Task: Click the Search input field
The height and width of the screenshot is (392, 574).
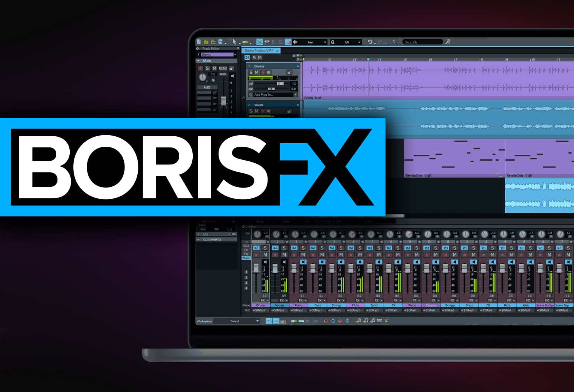Action: tap(423, 42)
